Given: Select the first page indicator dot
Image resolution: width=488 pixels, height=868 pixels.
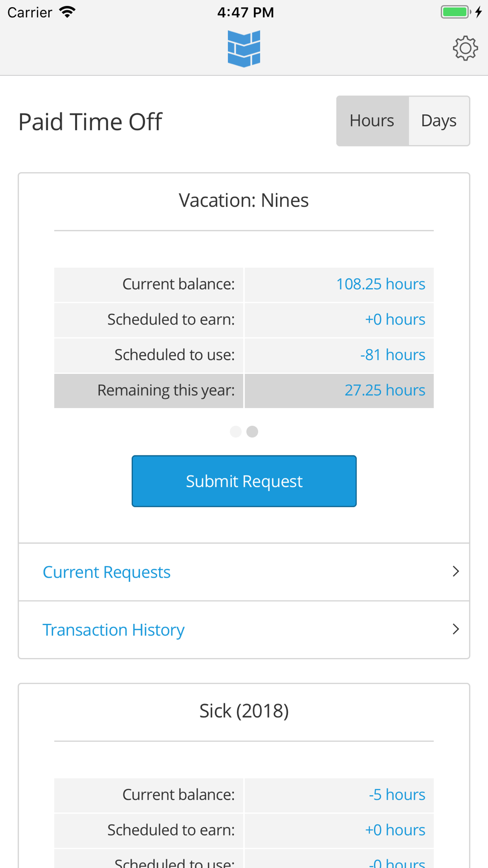Looking at the screenshot, I should (236, 432).
